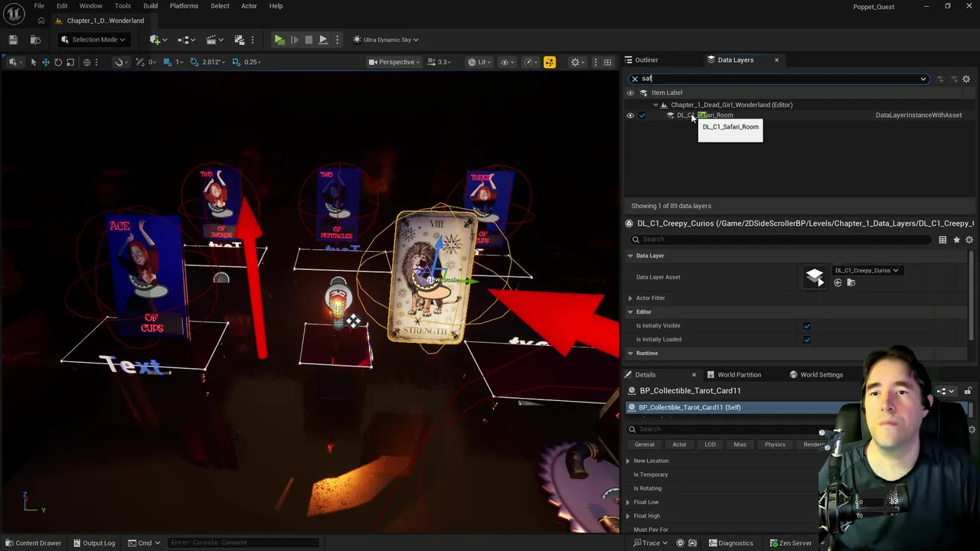Open the Selection Mode dropdown

(x=93, y=40)
